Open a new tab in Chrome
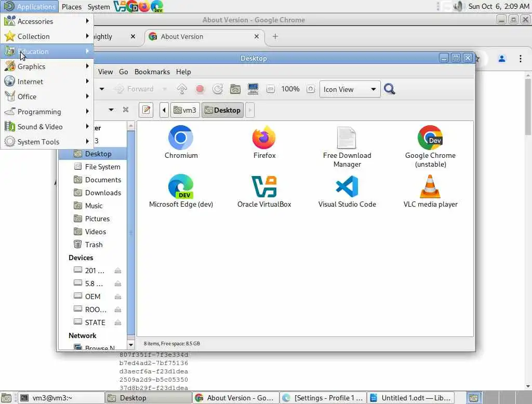Viewport: 532px width, 404px height. pos(275,36)
